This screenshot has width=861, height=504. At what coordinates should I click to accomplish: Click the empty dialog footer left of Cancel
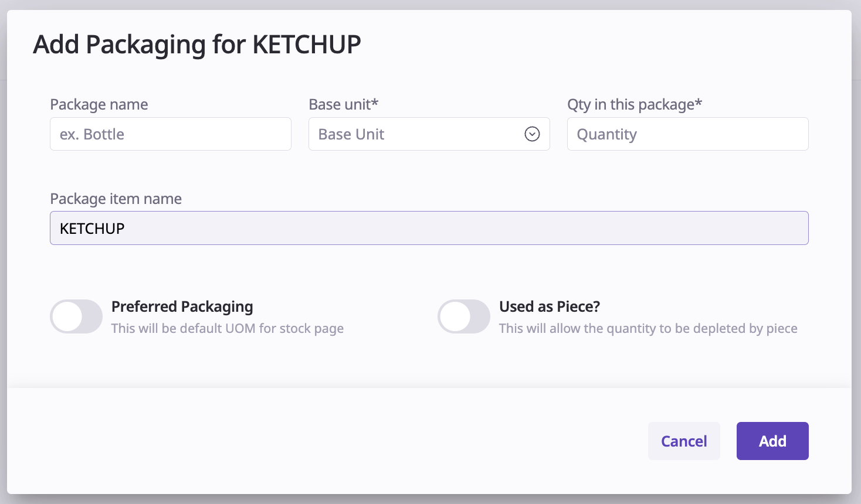[x=323, y=441]
